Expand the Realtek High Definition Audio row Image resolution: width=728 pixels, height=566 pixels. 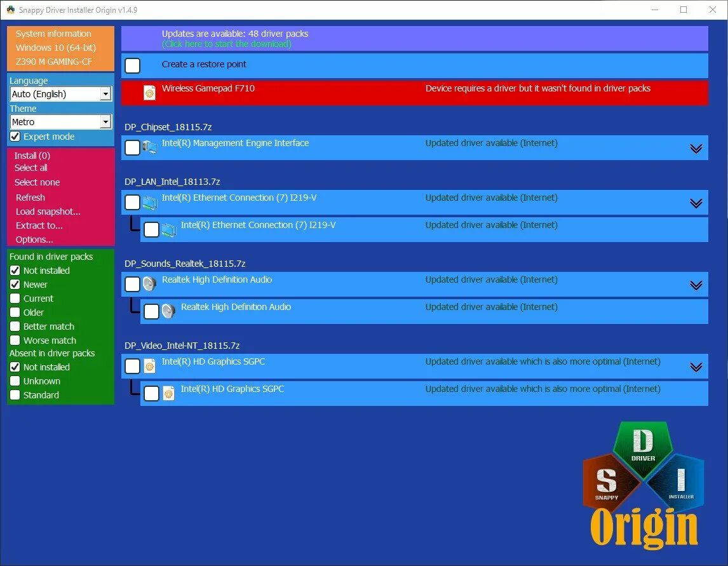click(x=696, y=285)
